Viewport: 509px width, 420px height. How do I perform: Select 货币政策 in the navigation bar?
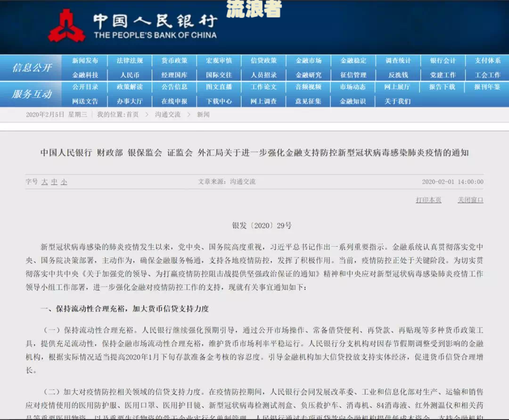click(175, 61)
